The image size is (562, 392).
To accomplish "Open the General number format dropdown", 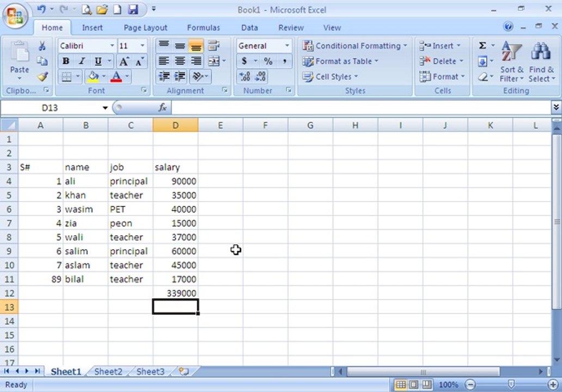I will coord(287,46).
